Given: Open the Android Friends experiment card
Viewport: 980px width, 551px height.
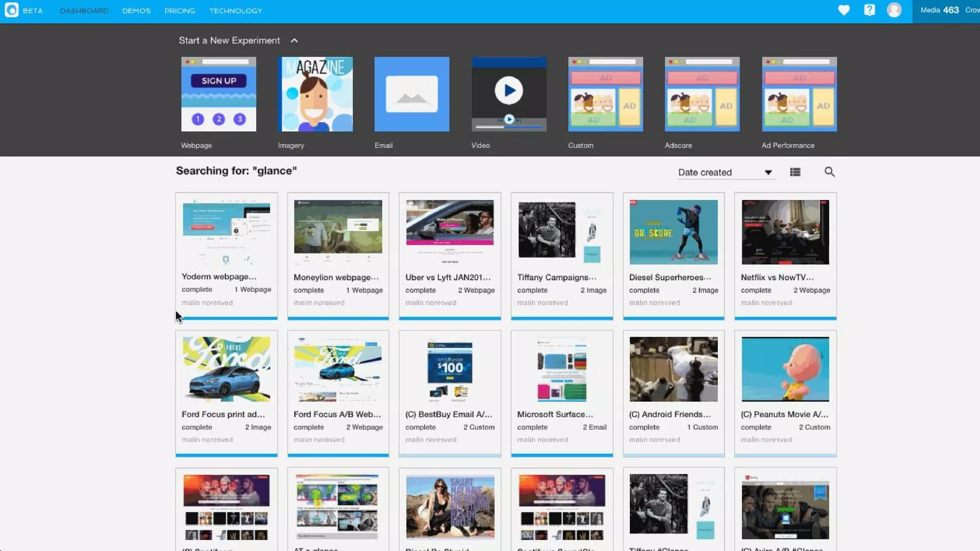Looking at the screenshot, I should pos(674,393).
